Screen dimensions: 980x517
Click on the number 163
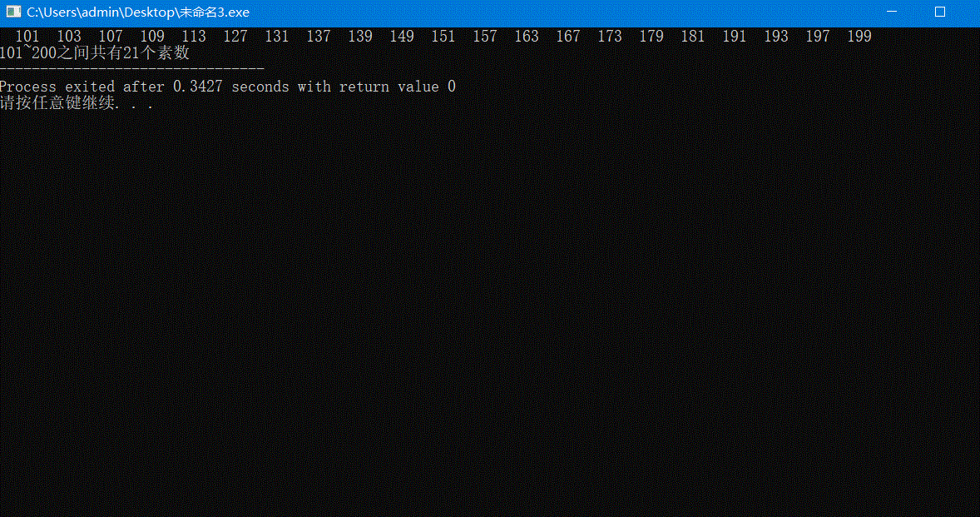pyautogui.click(x=527, y=37)
